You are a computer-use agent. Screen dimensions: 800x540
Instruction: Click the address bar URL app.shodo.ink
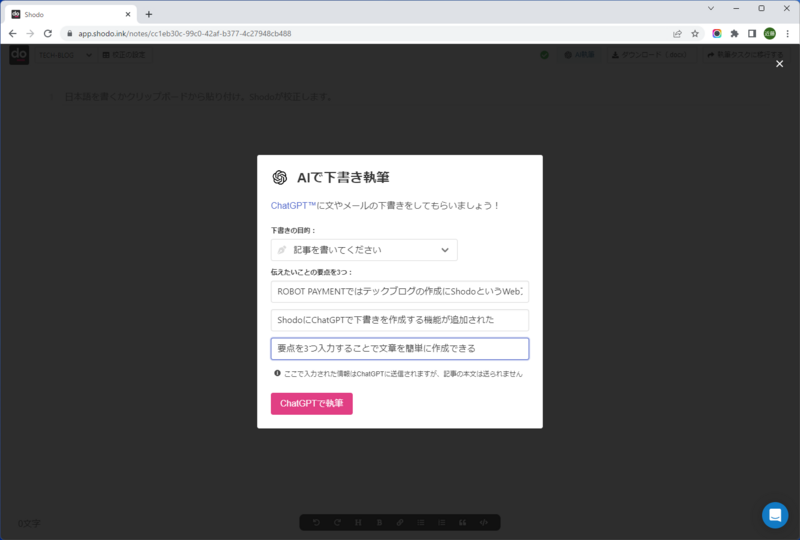coord(185,34)
